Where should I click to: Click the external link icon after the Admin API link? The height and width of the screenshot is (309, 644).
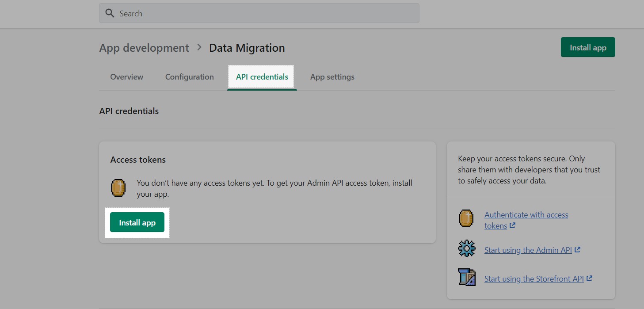click(x=577, y=249)
